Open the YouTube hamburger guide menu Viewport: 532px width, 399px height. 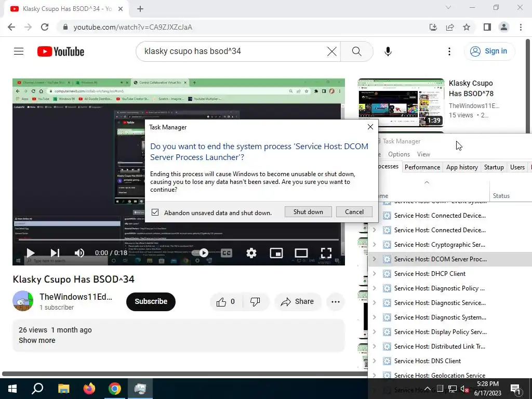(19, 51)
